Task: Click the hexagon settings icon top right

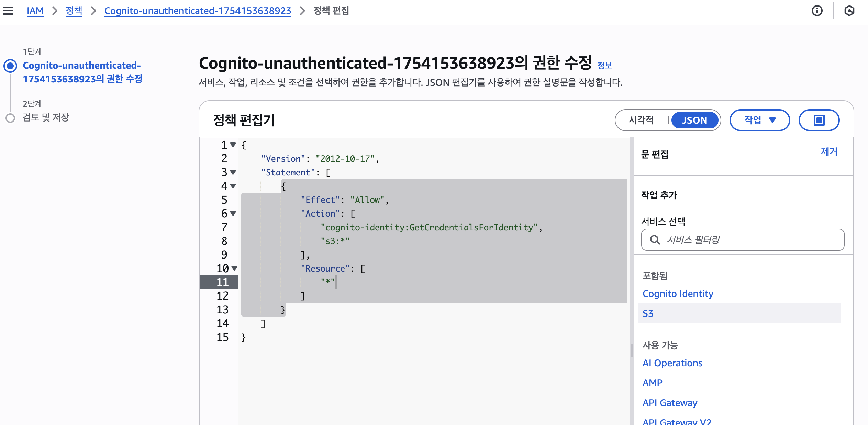Action: (849, 11)
